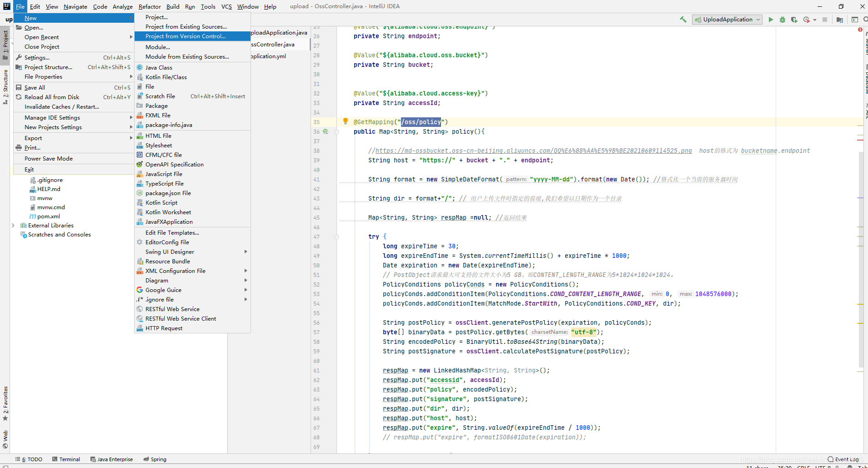Click the Build hammer icon

pos(683,20)
